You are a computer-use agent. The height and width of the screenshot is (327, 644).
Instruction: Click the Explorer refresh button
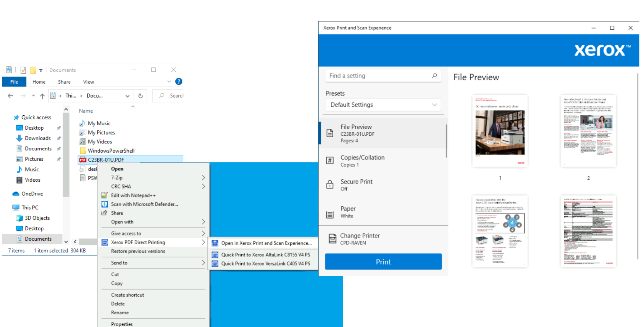[141, 96]
